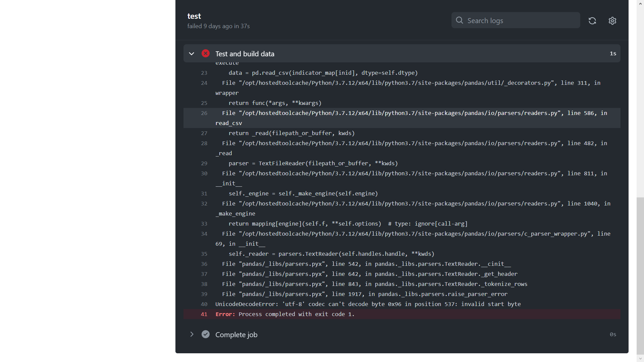The image size is (644, 362).
Task: Open the log settings gear icon
Action: pyautogui.click(x=612, y=20)
